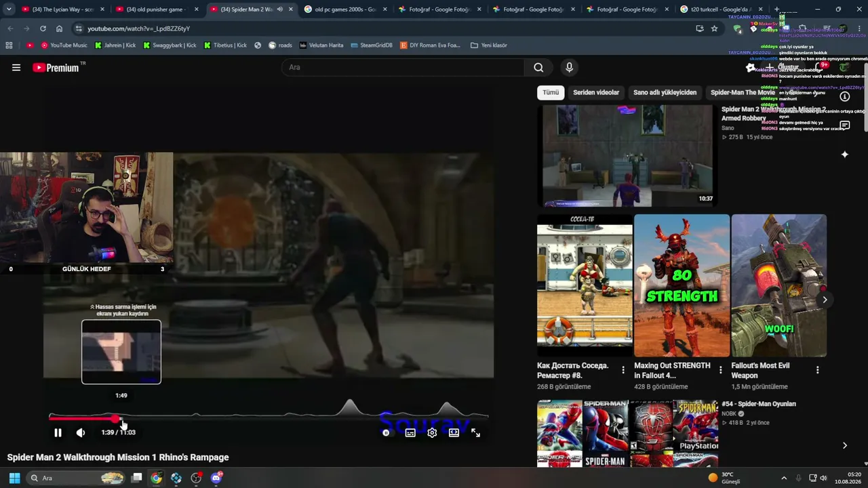868x488 pixels.
Task: Open the tab search dropdown arrow
Action: (8, 9)
